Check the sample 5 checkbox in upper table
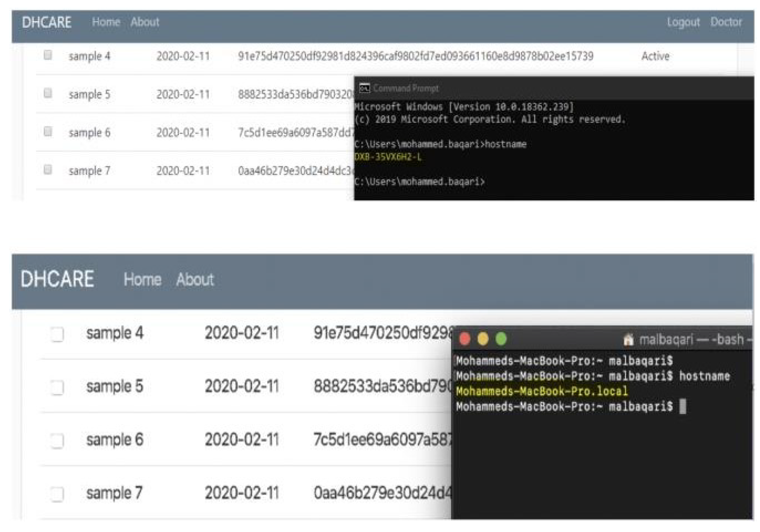Image resolution: width=760 pixels, height=532 pixels. tap(48, 93)
